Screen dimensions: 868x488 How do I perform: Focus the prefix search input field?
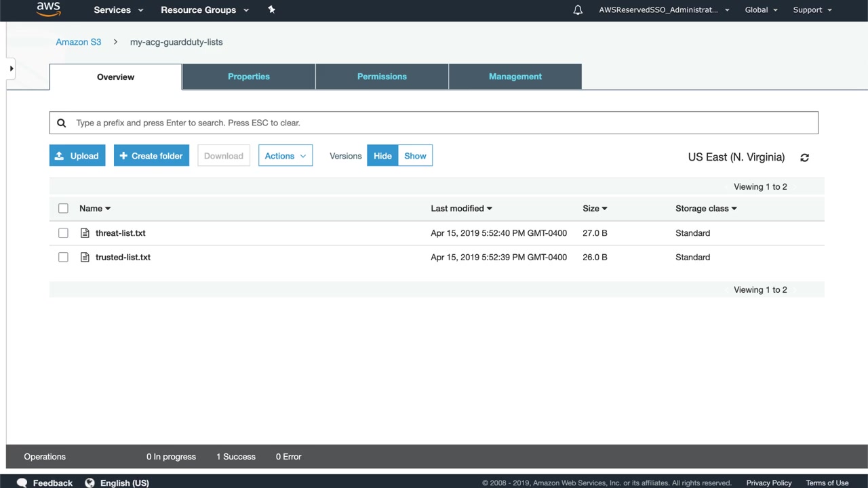(x=434, y=123)
